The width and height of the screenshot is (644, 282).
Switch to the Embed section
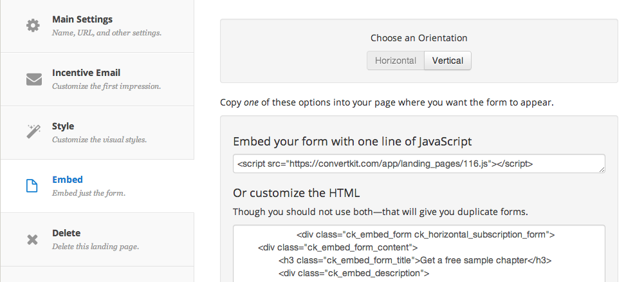pyautogui.click(x=68, y=180)
